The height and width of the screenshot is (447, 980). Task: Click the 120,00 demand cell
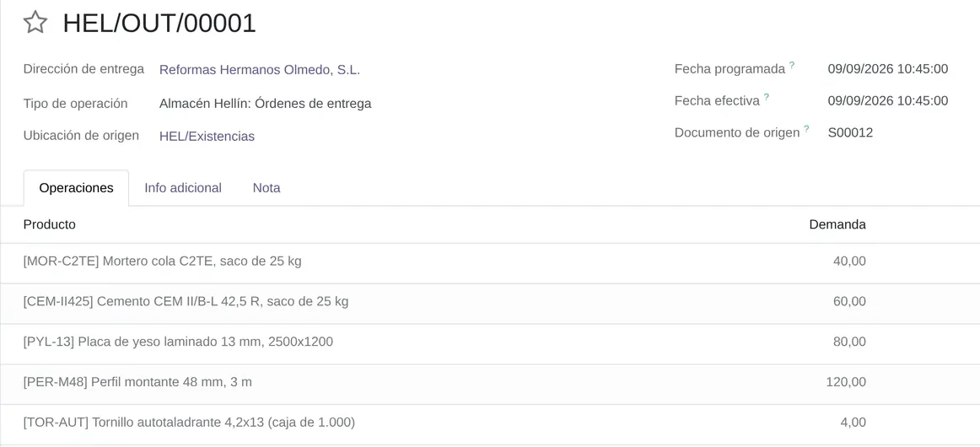[846, 382]
